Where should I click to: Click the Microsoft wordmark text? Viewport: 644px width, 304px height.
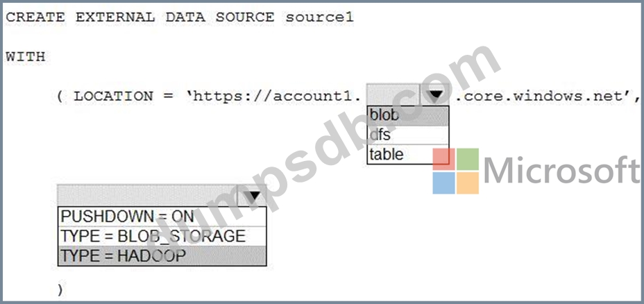tap(561, 171)
